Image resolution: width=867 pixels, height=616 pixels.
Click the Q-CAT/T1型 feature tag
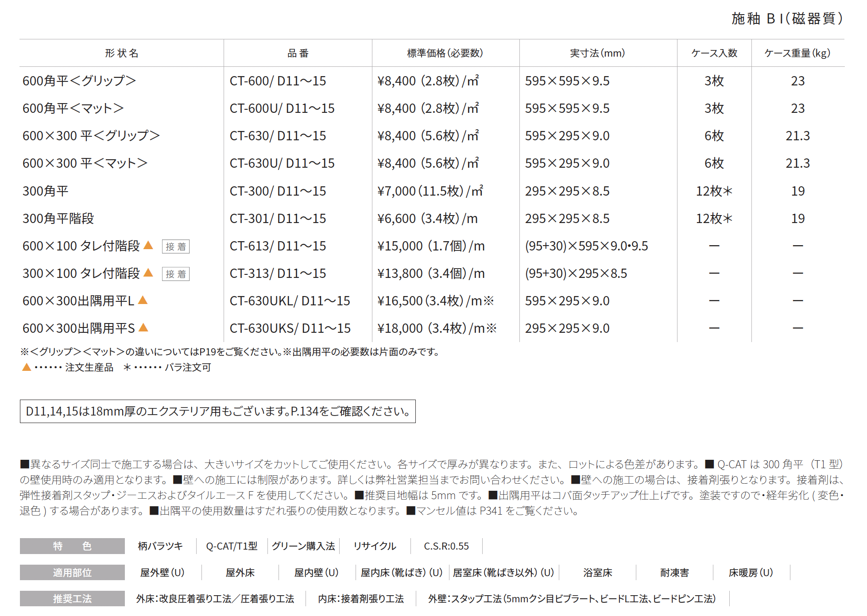coord(232,546)
